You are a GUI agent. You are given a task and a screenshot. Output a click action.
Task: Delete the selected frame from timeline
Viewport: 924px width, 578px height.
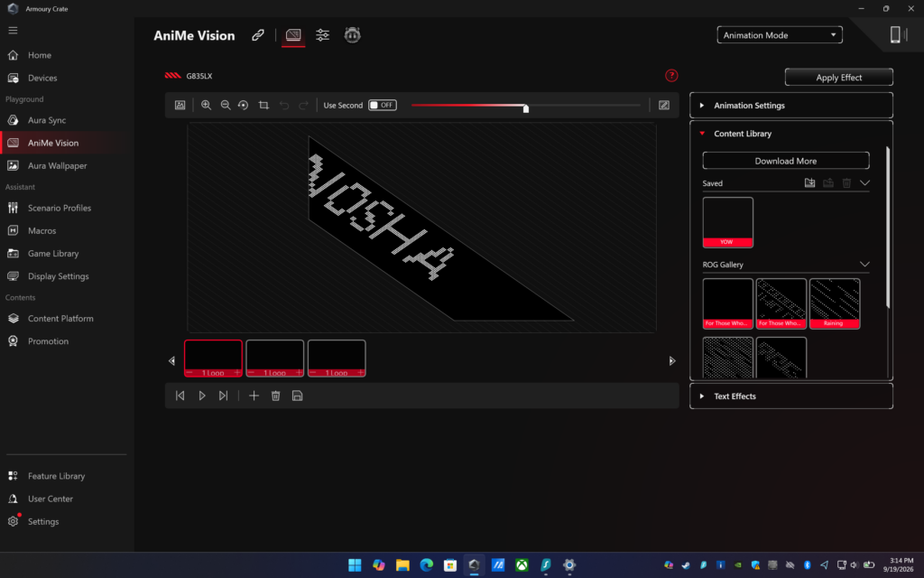(275, 396)
